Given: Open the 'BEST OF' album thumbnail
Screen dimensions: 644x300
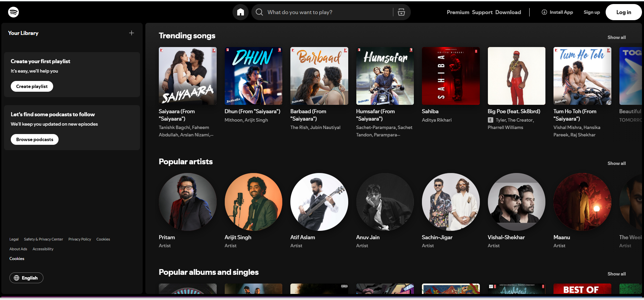Looking at the screenshot, I should (582, 289).
